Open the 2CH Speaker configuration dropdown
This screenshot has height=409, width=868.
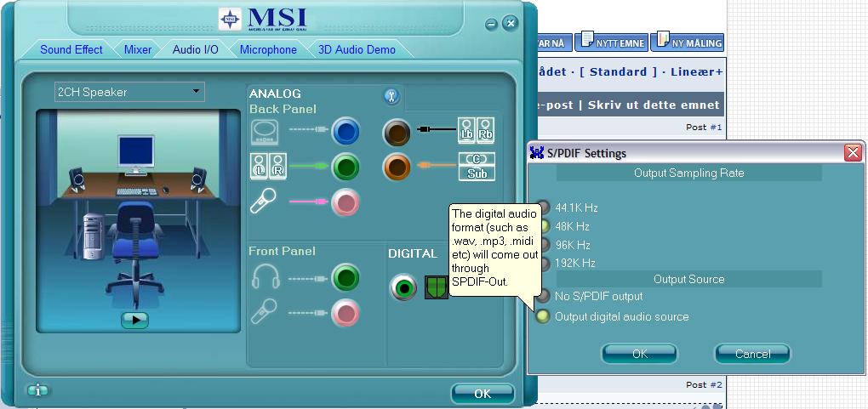pyautogui.click(x=129, y=92)
